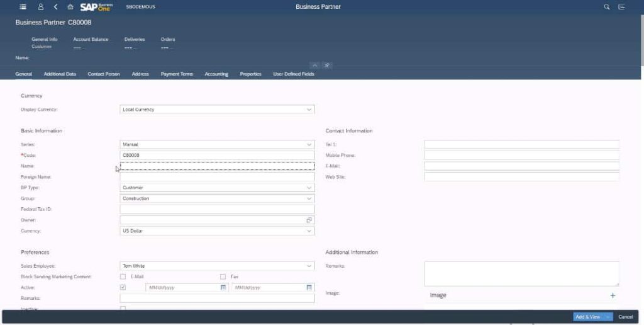This screenshot has height=325, width=644.
Task: Click the Additional Information Remarks textarea
Action: (521, 273)
